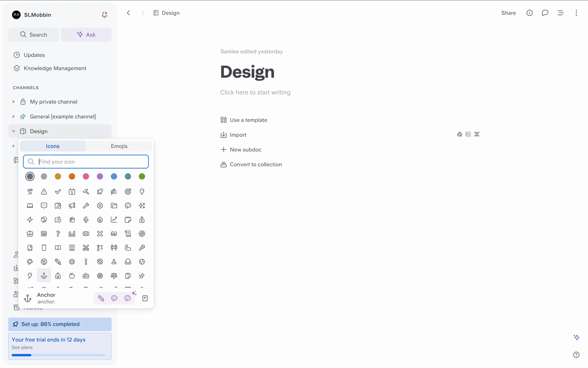Viewport: 588px width, 368px height.
Task: Collapse the Design channel
Action: 13,131
